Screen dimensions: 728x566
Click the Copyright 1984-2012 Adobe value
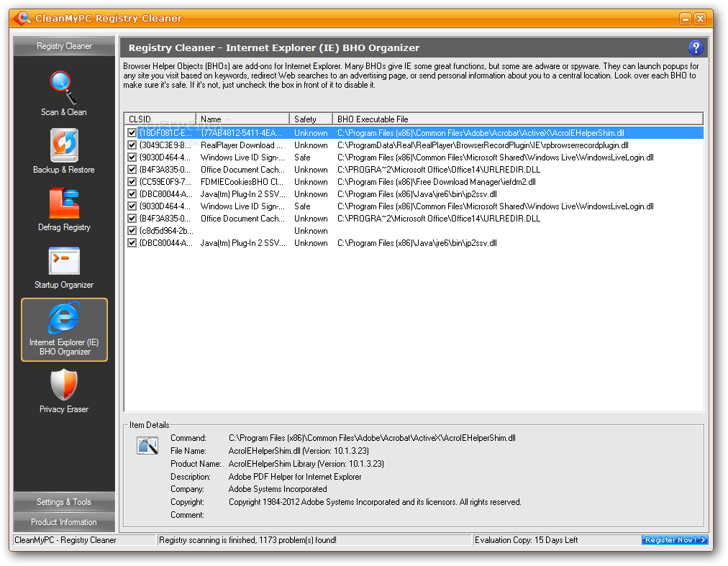click(375, 502)
